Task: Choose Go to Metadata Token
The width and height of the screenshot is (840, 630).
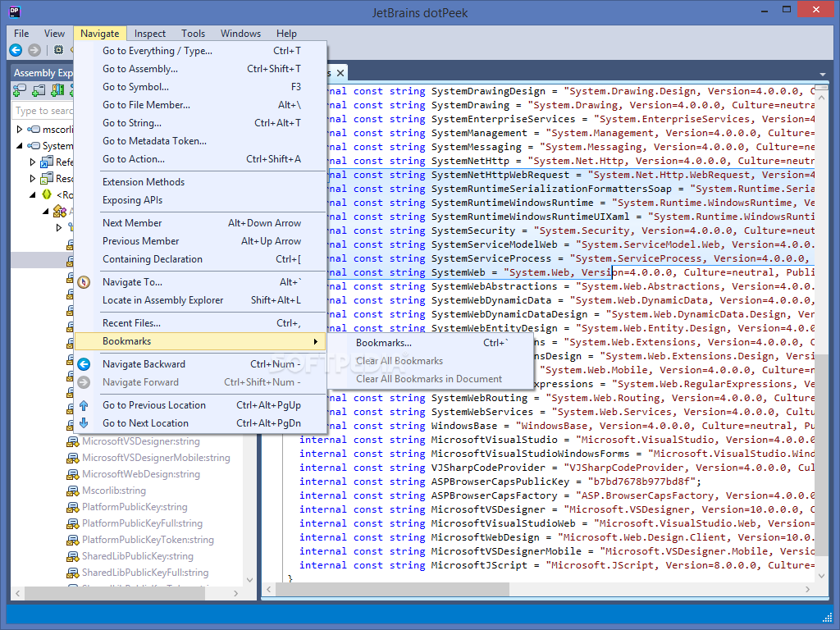Action: 200,141
